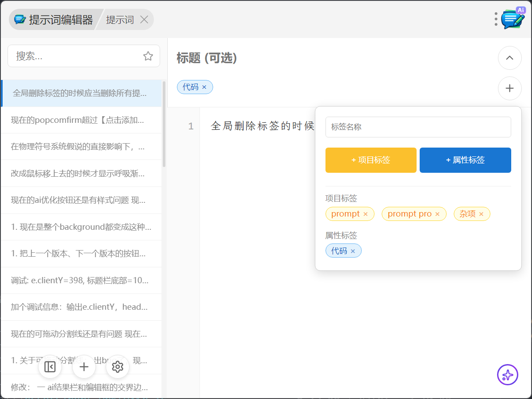Click the yellow 项目标签 button
Screen dimensions: 532x399
pyautogui.click(x=371, y=160)
